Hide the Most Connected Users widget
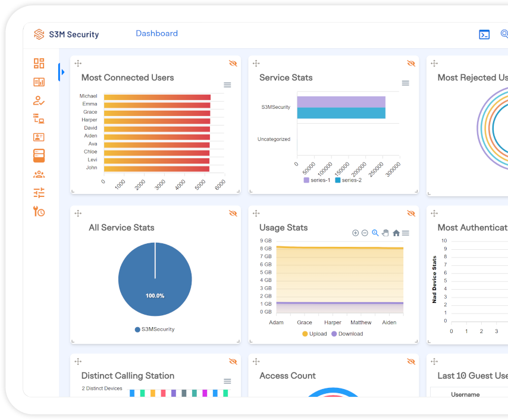The width and height of the screenshot is (508, 420). pyautogui.click(x=233, y=64)
